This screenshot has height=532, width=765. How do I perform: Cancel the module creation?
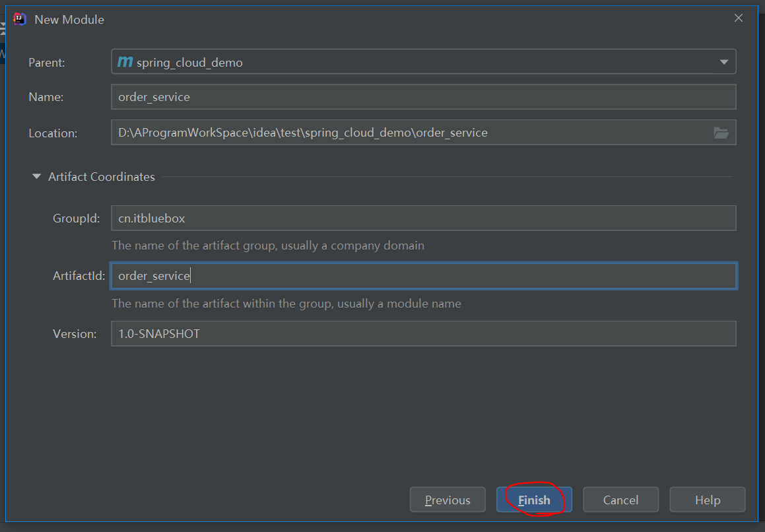pos(620,500)
